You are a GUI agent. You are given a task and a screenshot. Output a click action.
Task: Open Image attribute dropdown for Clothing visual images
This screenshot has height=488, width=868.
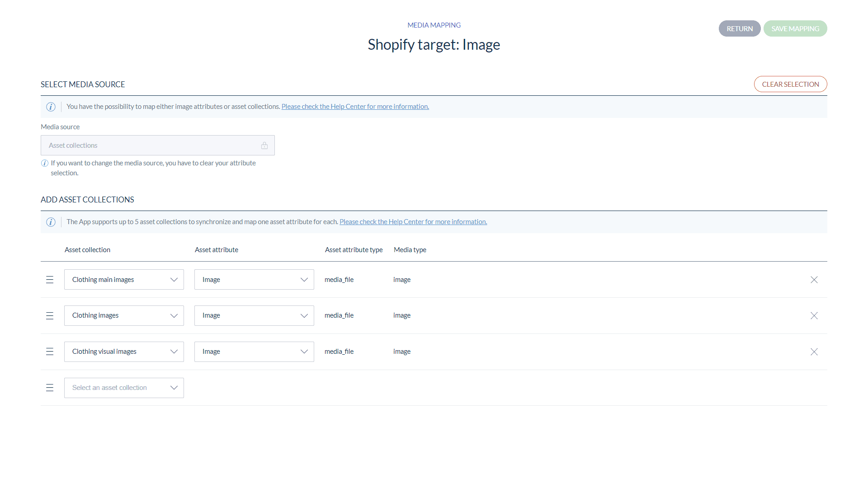pos(254,352)
